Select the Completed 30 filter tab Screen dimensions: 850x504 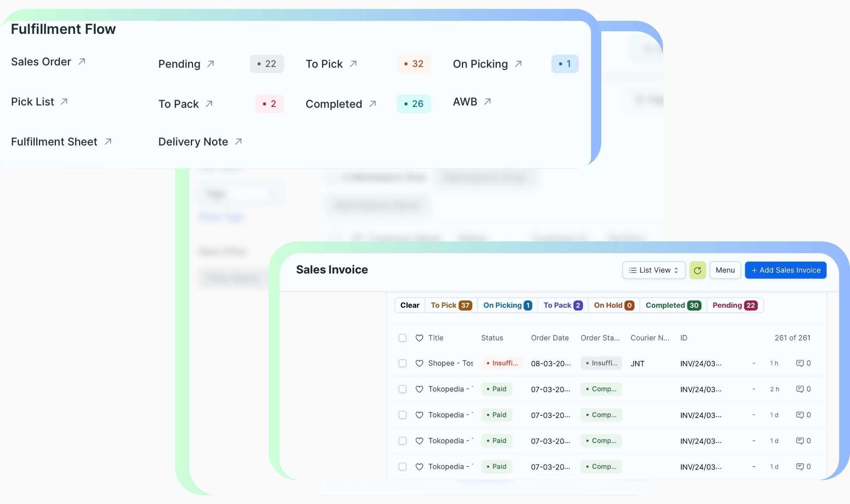pyautogui.click(x=673, y=305)
